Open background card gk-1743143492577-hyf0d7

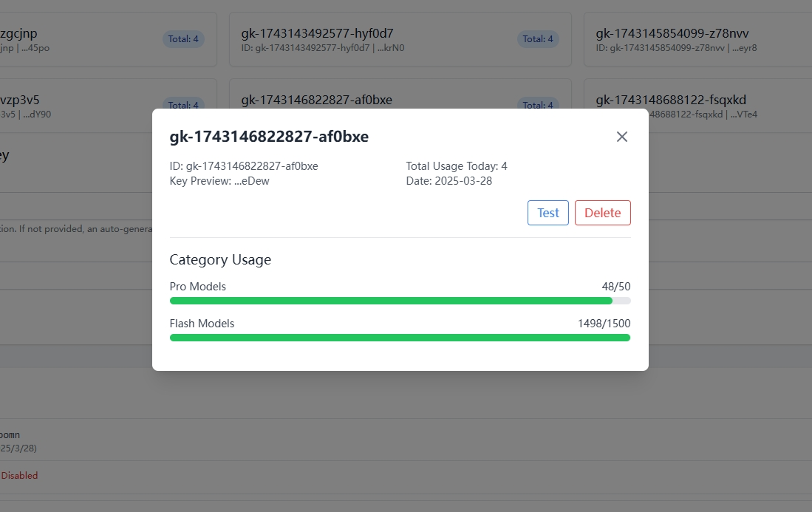pyautogui.click(x=400, y=39)
